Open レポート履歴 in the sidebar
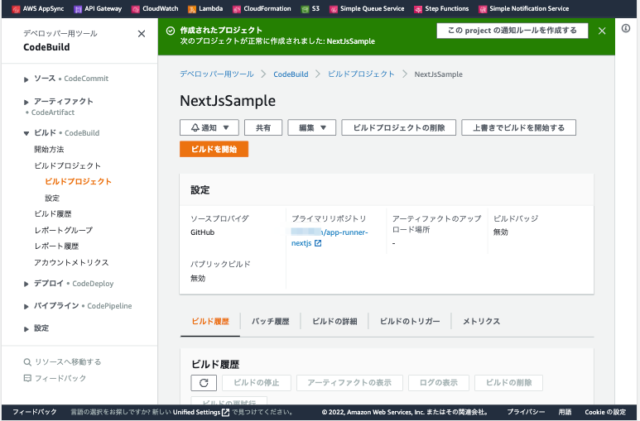Viewport: 640px width, 421px height. (x=56, y=246)
